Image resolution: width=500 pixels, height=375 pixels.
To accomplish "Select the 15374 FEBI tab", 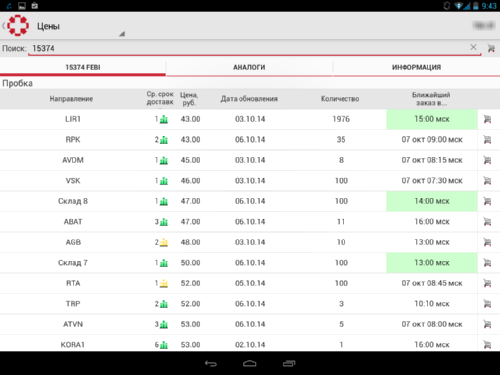I will 83,68.
